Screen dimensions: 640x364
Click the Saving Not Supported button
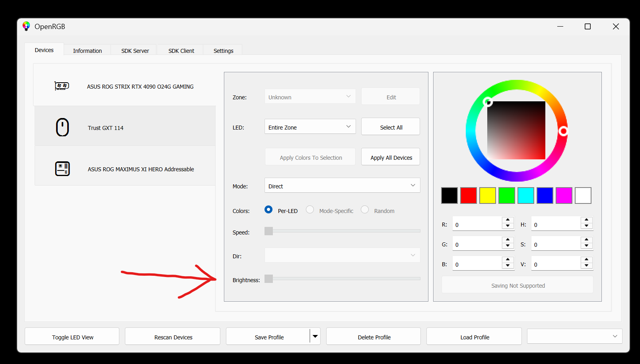517,285
